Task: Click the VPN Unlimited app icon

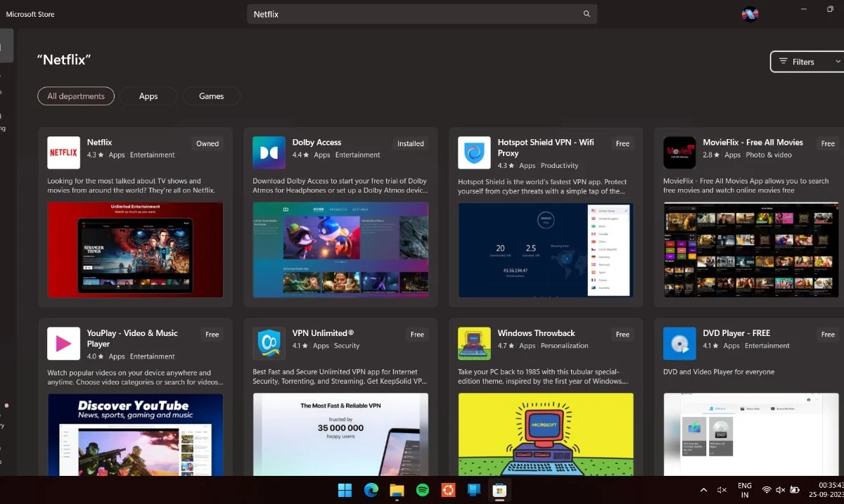Action: (269, 344)
